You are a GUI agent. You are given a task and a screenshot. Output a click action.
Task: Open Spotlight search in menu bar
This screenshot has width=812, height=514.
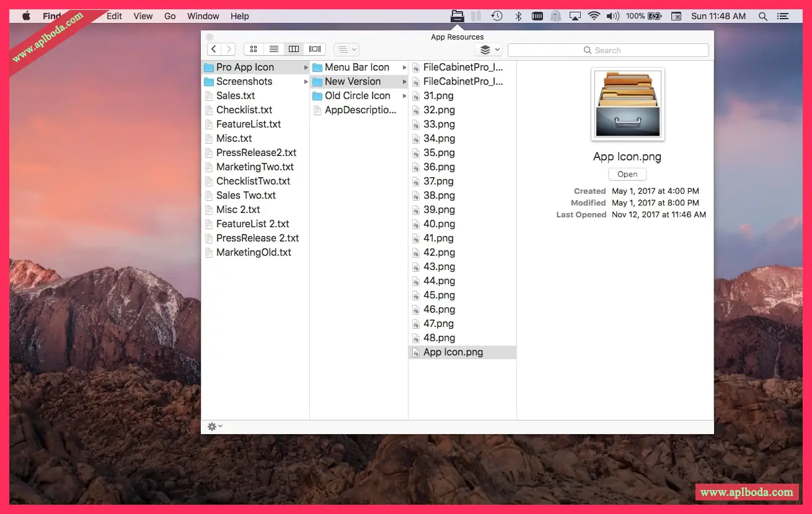coord(763,16)
